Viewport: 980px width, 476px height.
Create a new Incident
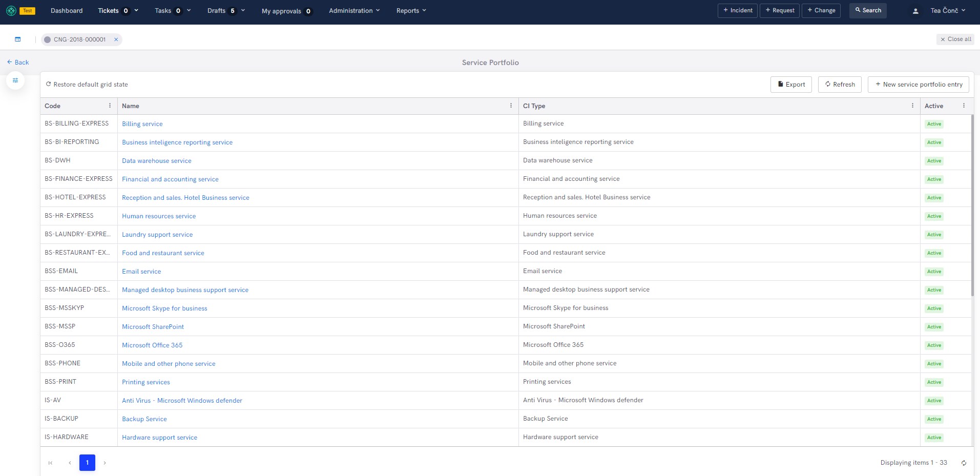click(x=738, y=11)
